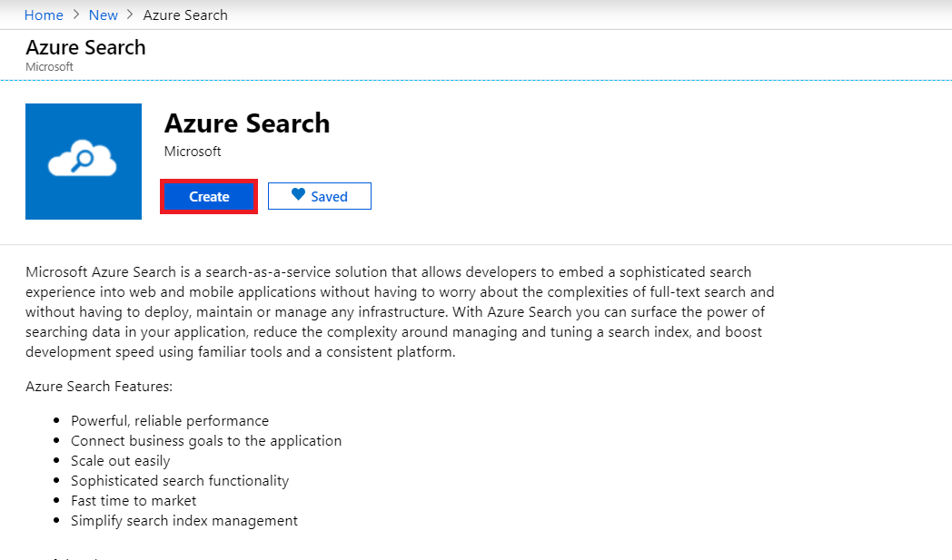Click Create to provision Azure Search
Image resolution: width=952 pixels, height=560 pixels.
(x=208, y=196)
